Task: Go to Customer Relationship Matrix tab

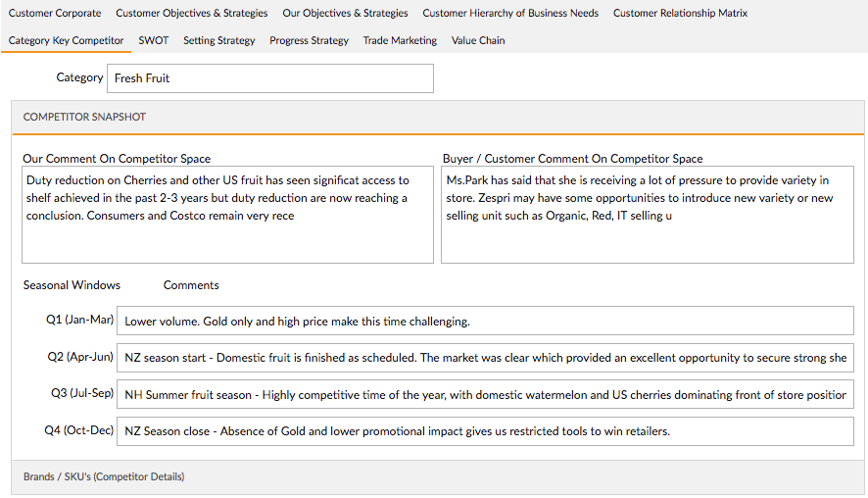Action: tap(680, 13)
